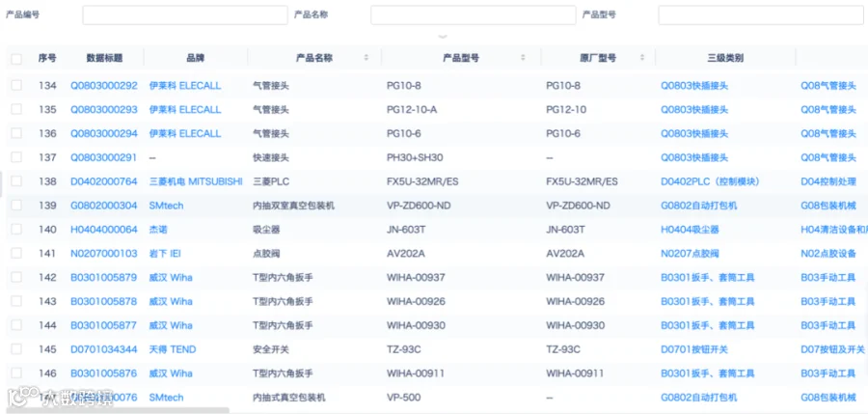This screenshot has width=868, height=414.
Task: Select model cell VP-500
Action: 403,397
